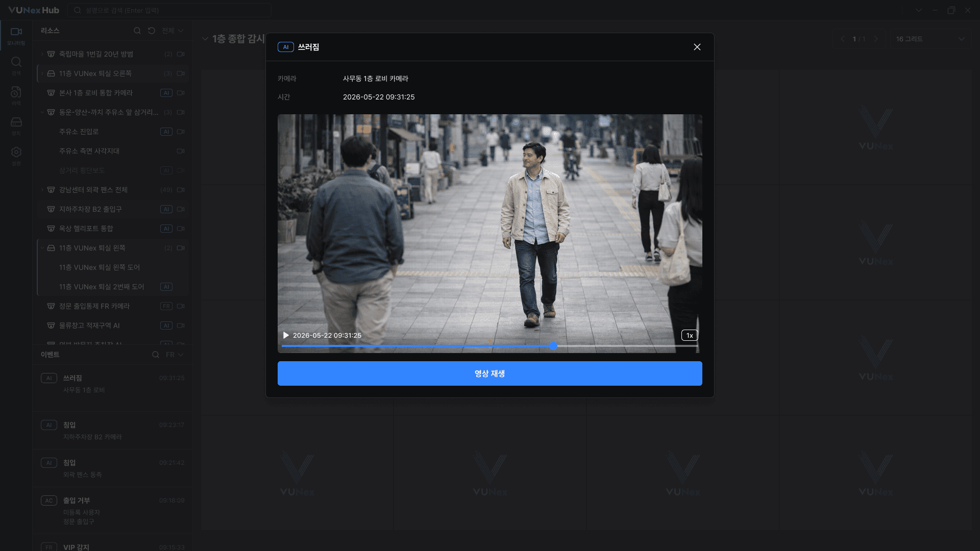Expand the 죽림마을 1번길 20년 방범 group
This screenshot has width=980, height=551.
point(42,54)
